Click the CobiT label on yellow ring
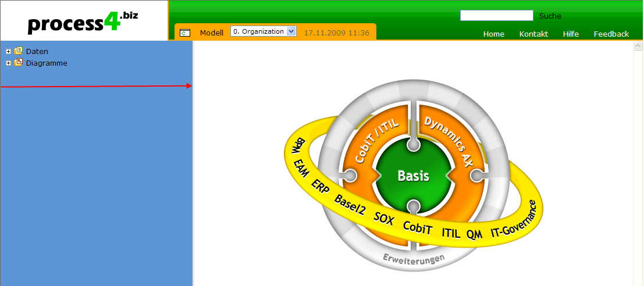This screenshot has height=286, width=644. tap(417, 228)
